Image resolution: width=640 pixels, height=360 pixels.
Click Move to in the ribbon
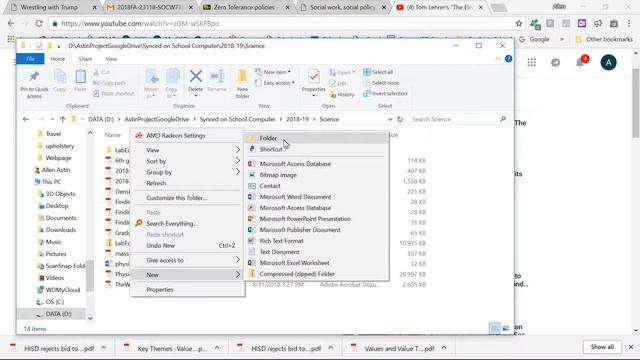(151, 83)
